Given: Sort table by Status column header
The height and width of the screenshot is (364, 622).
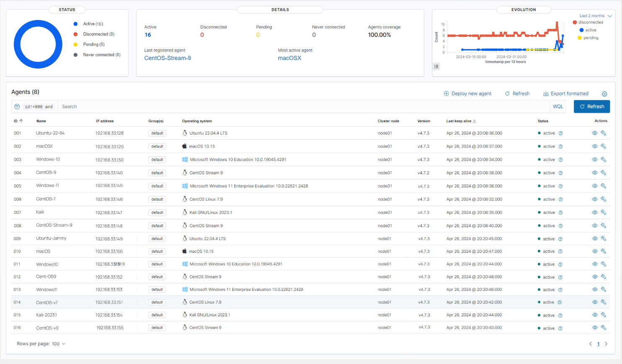Looking at the screenshot, I should click(543, 121).
